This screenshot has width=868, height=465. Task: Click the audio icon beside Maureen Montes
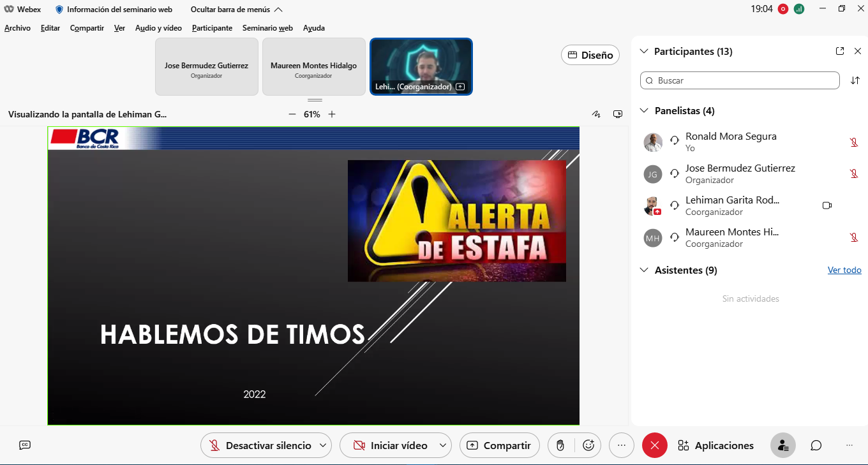[675, 236]
